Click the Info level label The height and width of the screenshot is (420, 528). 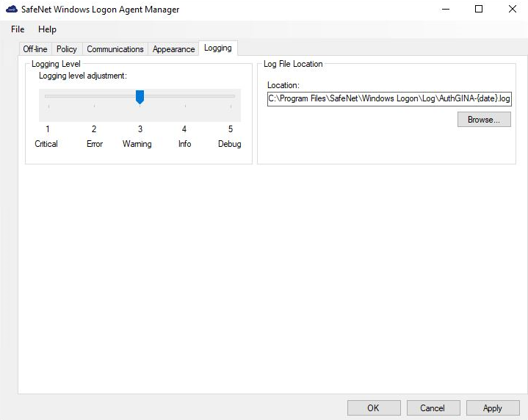point(184,144)
